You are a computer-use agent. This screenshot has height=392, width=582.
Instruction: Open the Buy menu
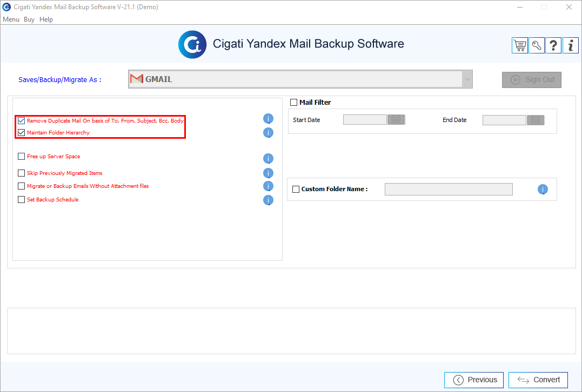[x=29, y=19]
